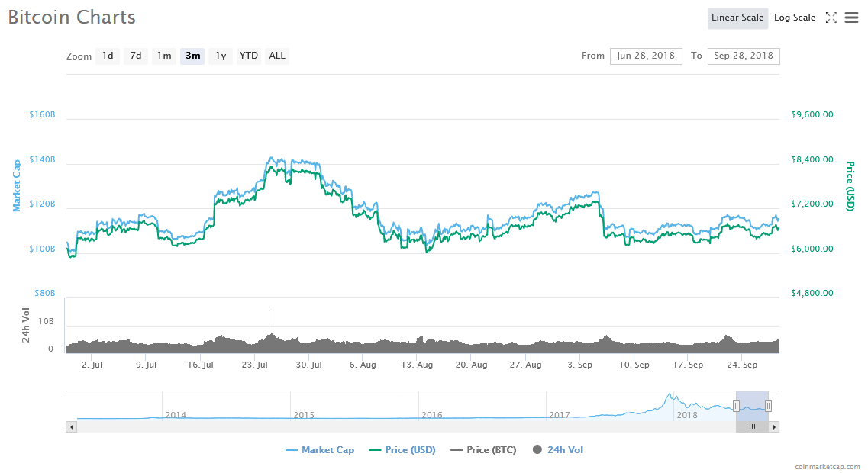
Task: Click the Price (USD) vertical axis title
Action: pos(850,186)
